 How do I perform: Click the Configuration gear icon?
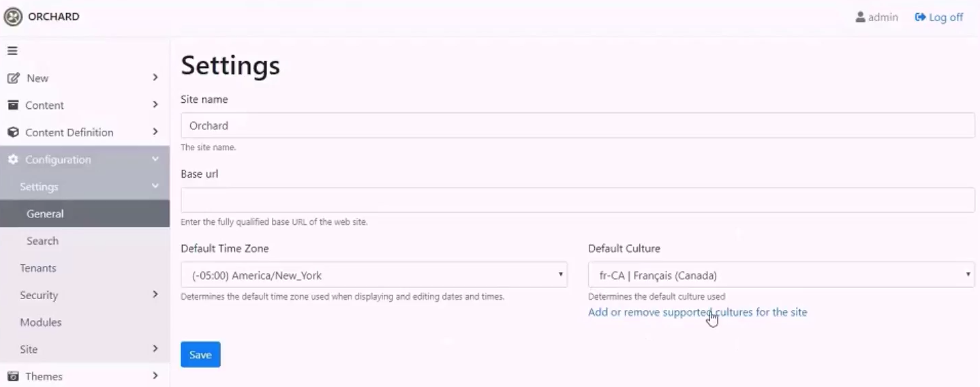(x=13, y=159)
